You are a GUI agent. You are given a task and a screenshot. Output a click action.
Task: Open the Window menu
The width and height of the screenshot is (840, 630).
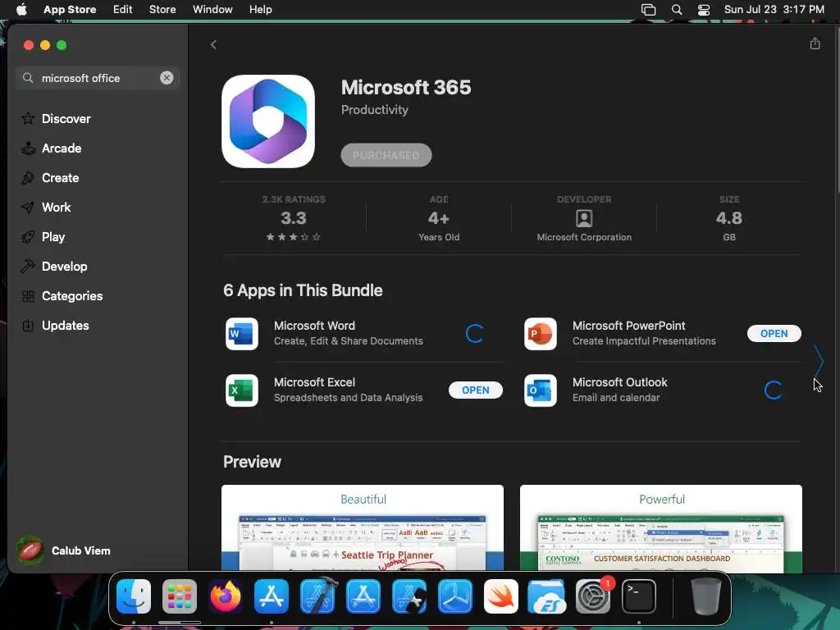[x=212, y=10]
